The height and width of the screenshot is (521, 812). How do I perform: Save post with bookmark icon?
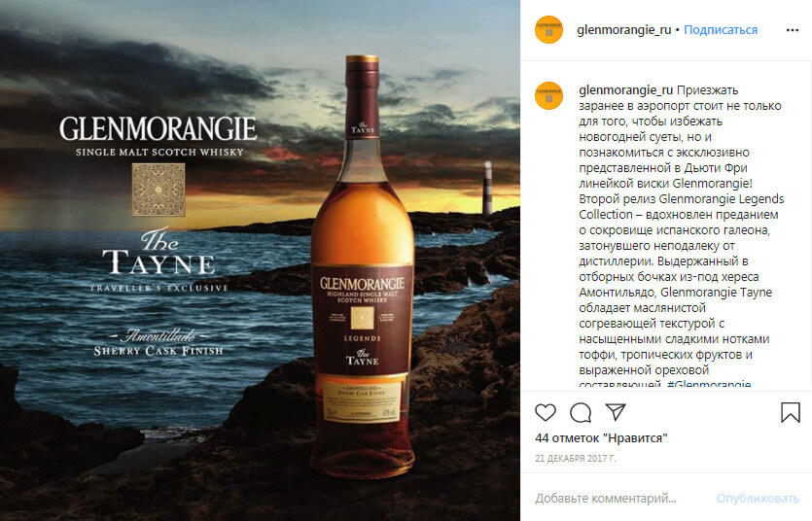pos(791,412)
